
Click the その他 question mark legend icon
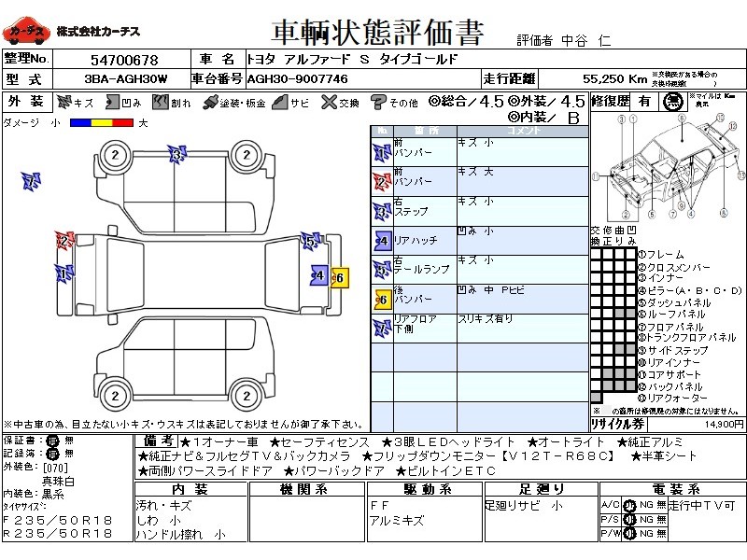[x=378, y=102]
